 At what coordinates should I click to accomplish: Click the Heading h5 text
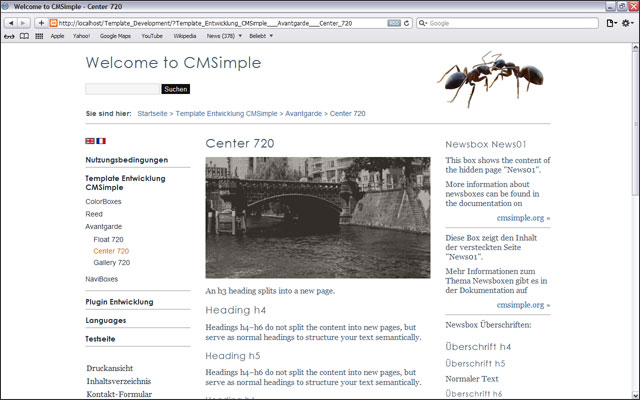233,356
